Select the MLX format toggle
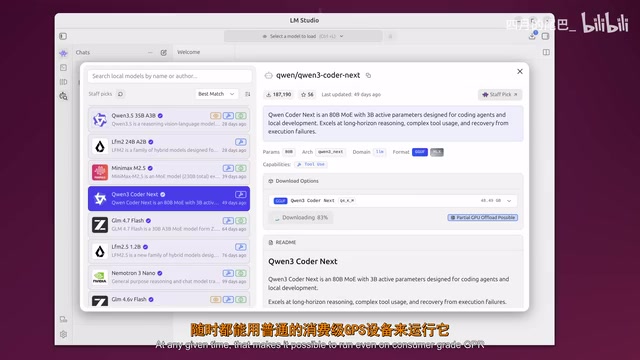This screenshot has height=360, width=640. [x=437, y=152]
